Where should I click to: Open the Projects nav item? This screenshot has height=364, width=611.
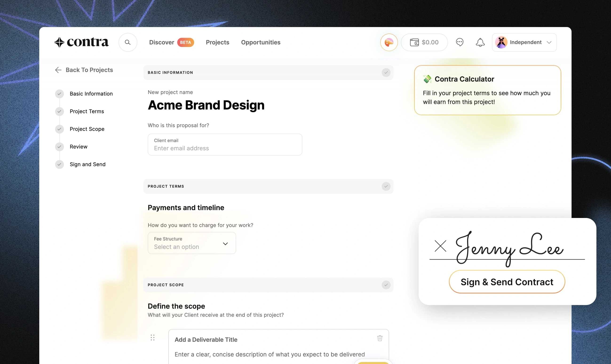(x=217, y=42)
